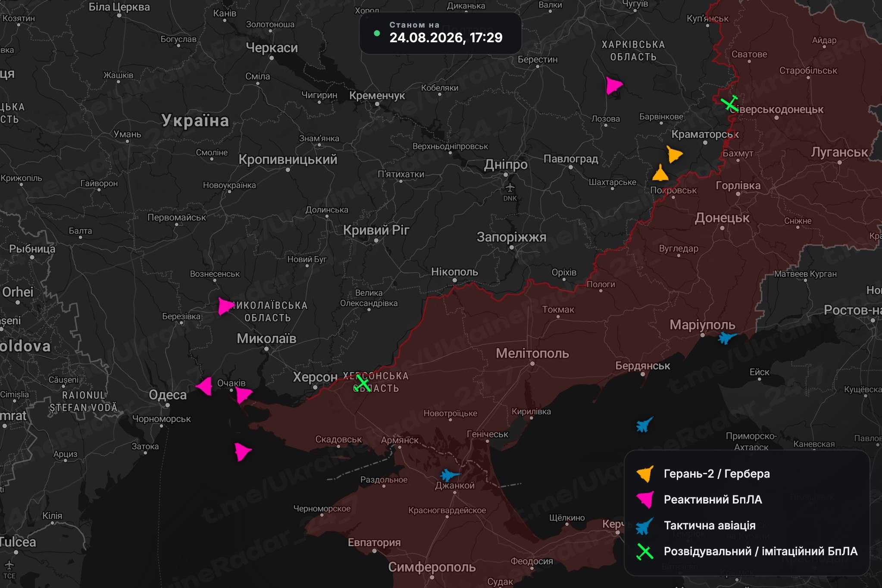This screenshot has height=588, width=882.
Task: Click the Orhei town label
Action: click(18, 292)
